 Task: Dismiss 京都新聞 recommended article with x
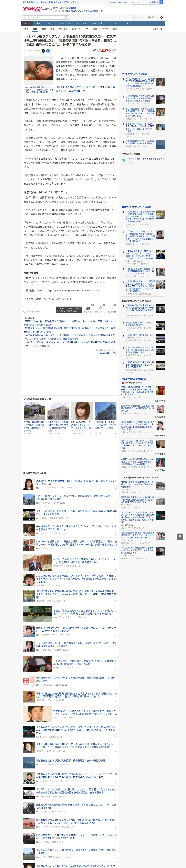point(44,433)
